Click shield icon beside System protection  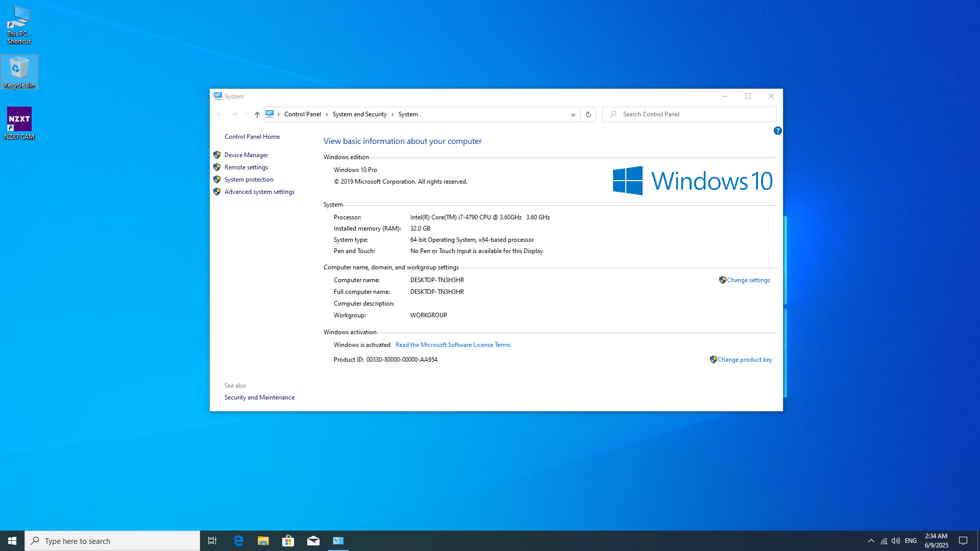click(x=217, y=180)
